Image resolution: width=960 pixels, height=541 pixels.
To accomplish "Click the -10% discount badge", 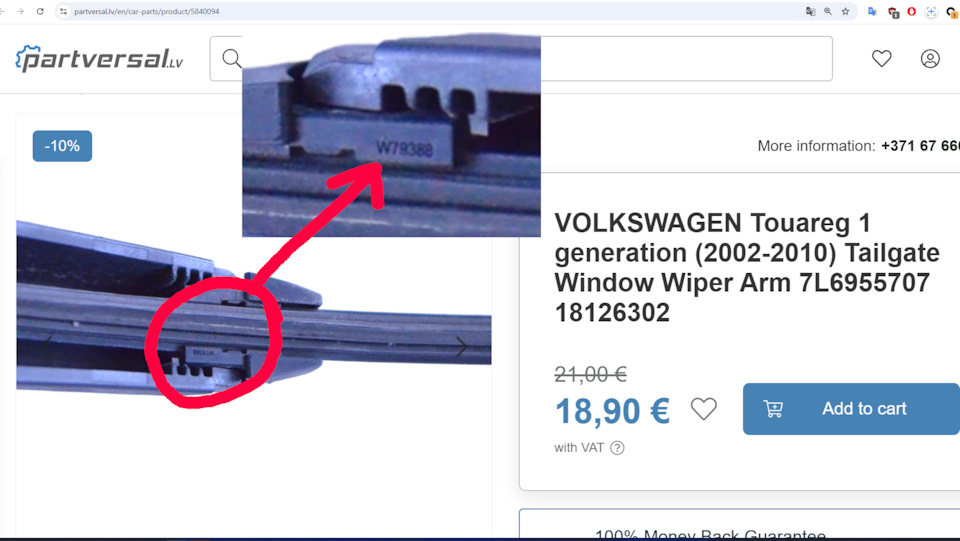I will coord(62,146).
